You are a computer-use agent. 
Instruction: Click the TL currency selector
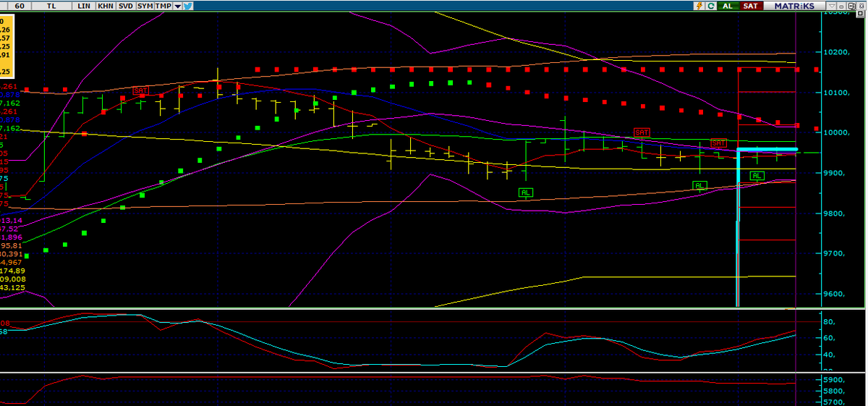pos(51,6)
